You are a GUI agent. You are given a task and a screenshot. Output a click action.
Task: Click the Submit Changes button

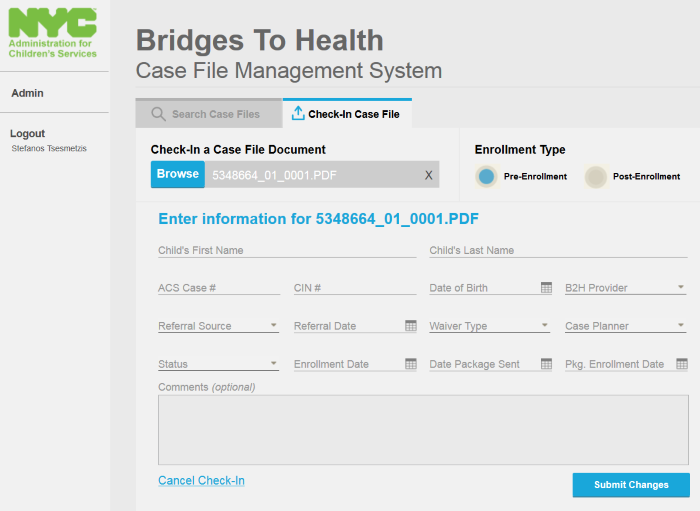click(631, 485)
